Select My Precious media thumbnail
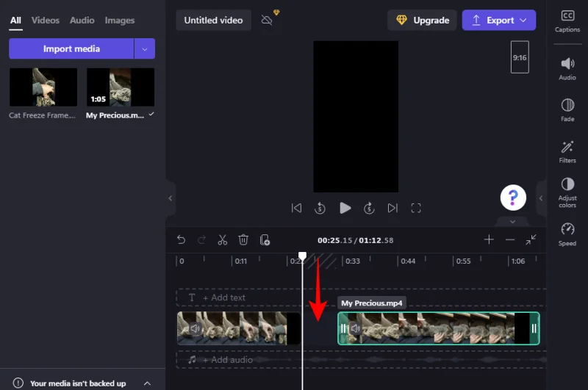The width and height of the screenshot is (588, 390). click(x=121, y=87)
